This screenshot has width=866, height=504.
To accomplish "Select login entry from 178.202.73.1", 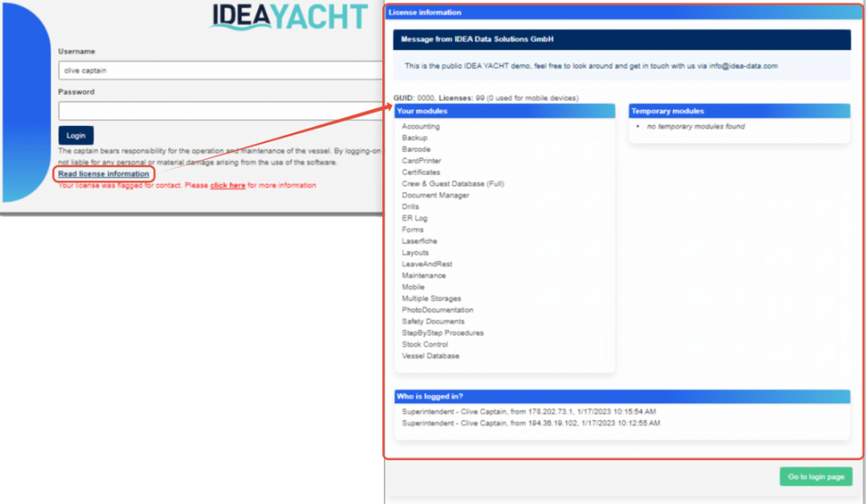I will coord(529,412).
